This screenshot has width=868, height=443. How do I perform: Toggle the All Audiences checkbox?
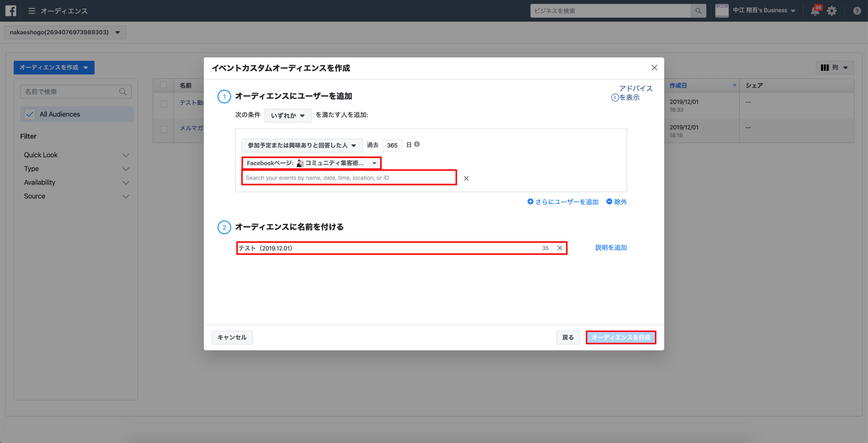[30, 114]
